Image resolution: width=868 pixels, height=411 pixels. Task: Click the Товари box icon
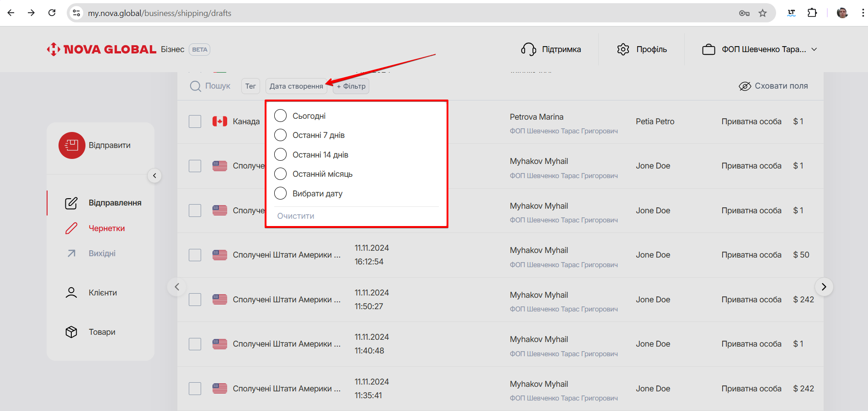coord(71,332)
